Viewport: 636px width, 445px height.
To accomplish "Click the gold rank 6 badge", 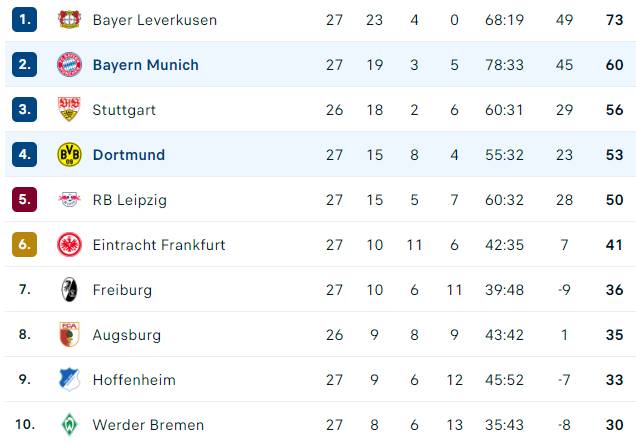I will tap(24, 245).
